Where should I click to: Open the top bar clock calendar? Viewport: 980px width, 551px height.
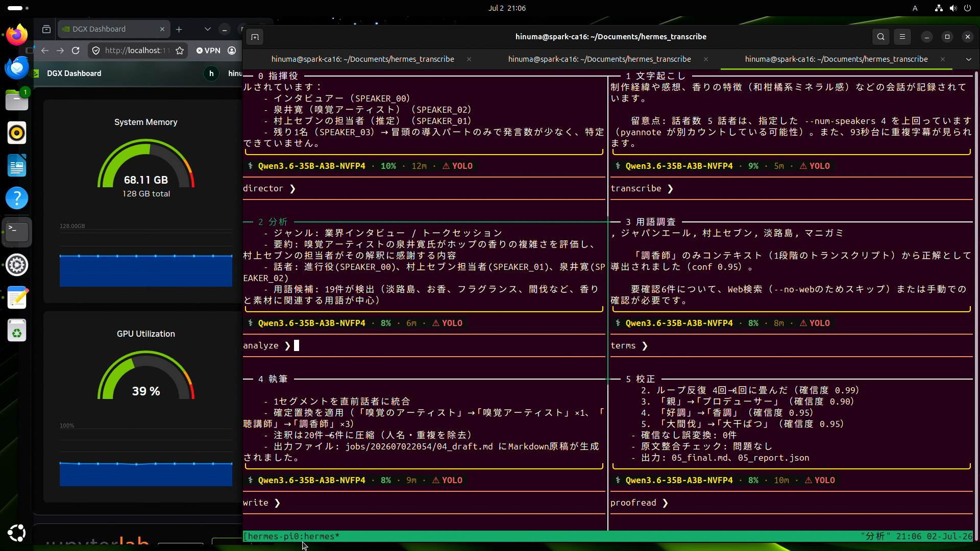(x=507, y=8)
